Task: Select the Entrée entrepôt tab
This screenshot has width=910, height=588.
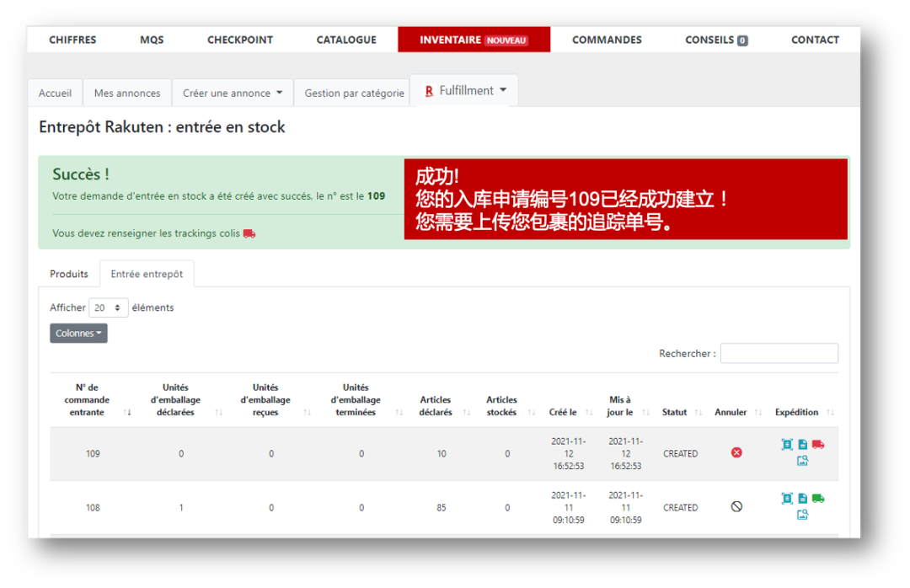Action: point(147,274)
